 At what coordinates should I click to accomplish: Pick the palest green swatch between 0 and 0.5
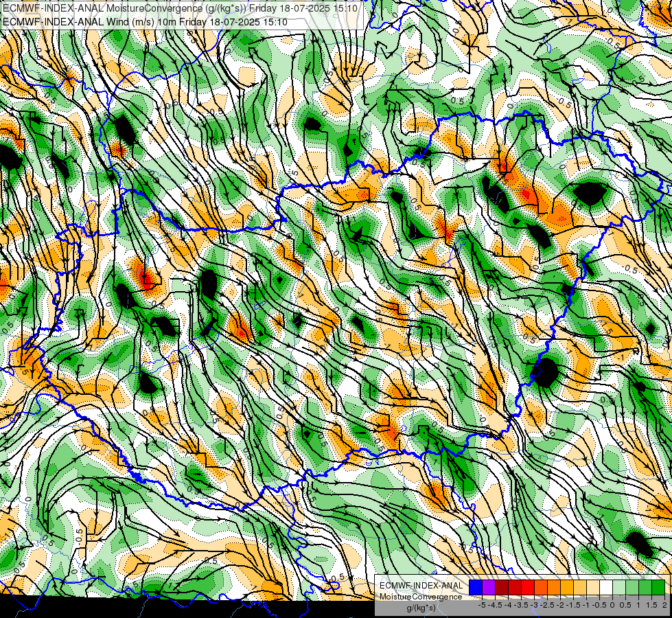coord(619,588)
